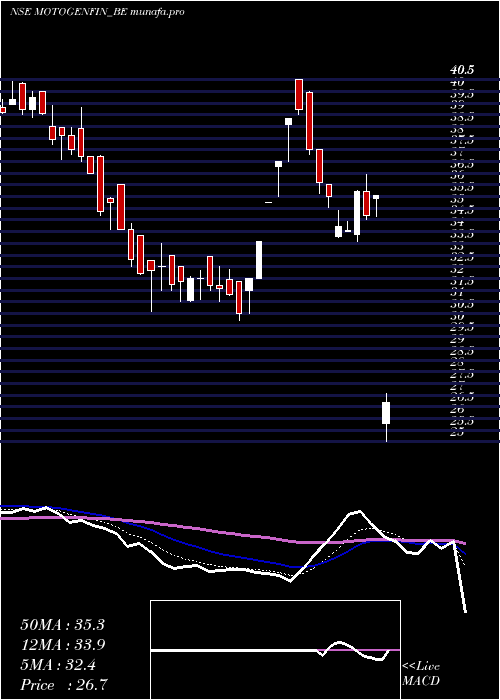Click the tall red candle peaking at 40.5
This screenshot has width=500, height=700.
click(x=299, y=96)
